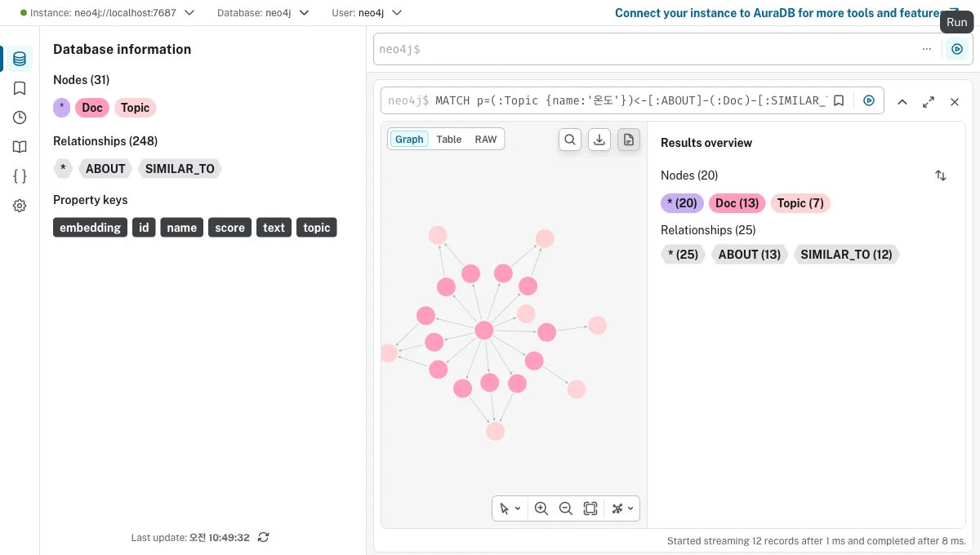Select SIMILAR_TO relationship type in sidebar
This screenshot has width=980, height=555.
point(180,169)
